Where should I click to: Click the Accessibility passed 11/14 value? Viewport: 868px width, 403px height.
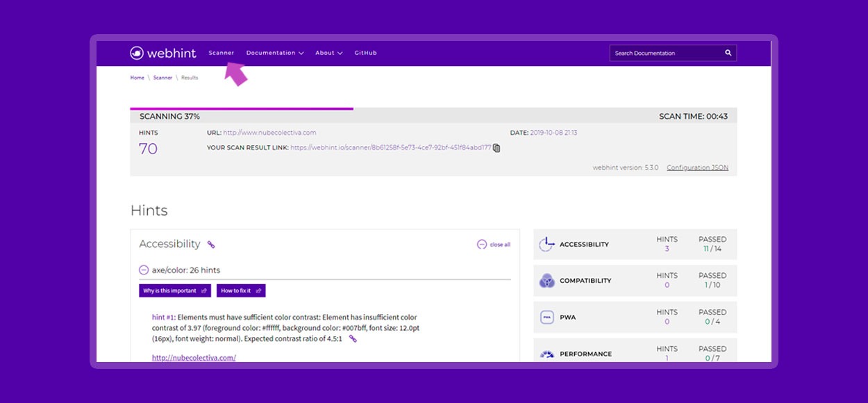712,249
